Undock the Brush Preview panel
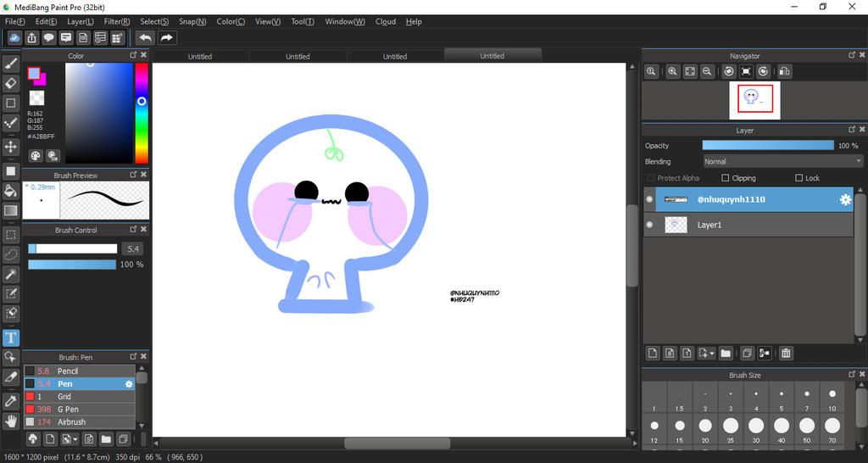This screenshot has height=463, width=868. pyautogui.click(x=133, y=175)
